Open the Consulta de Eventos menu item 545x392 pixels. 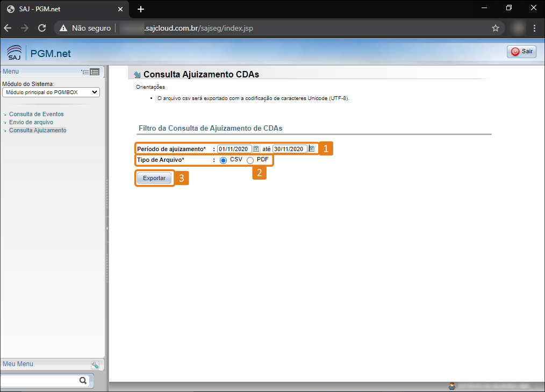click(36, 114)
